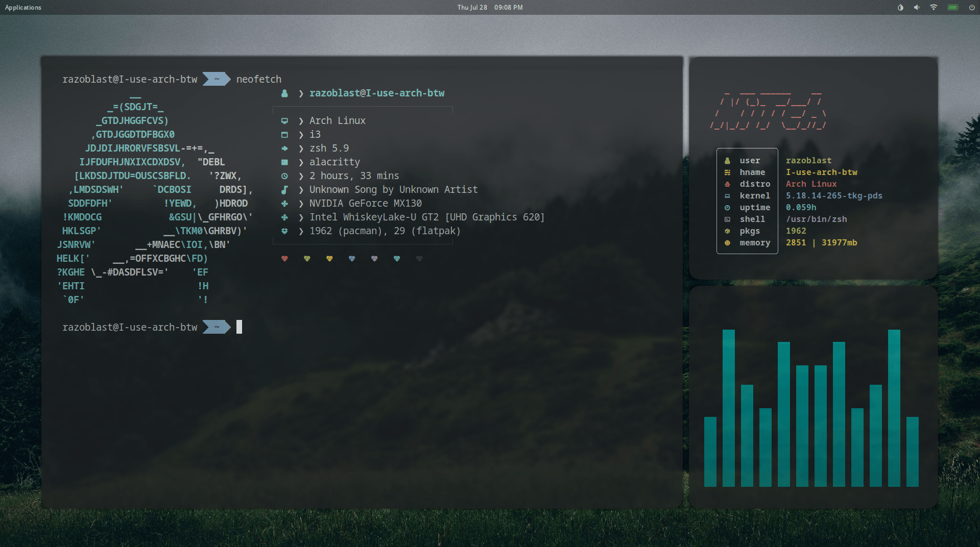Click the terminal icon beside alacritty

tap(284, 162)
